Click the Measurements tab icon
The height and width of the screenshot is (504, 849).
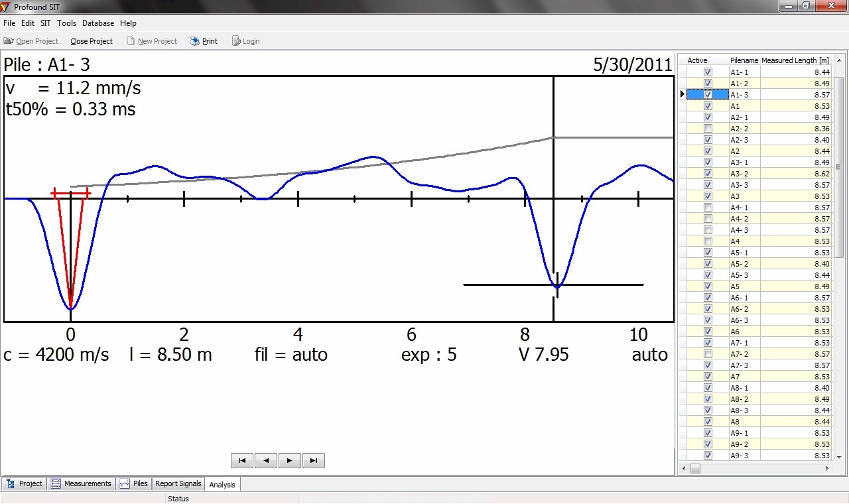[x=56, y=484]
